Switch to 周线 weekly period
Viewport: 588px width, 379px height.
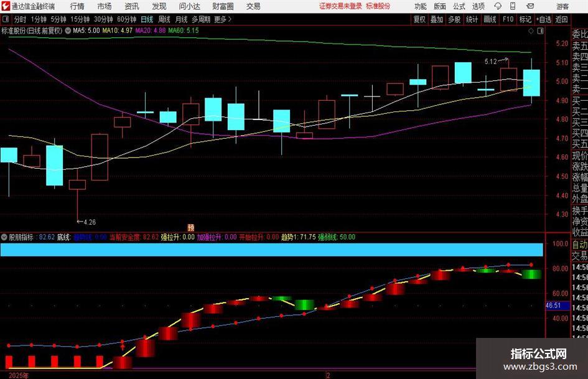(x=164, y=19)
